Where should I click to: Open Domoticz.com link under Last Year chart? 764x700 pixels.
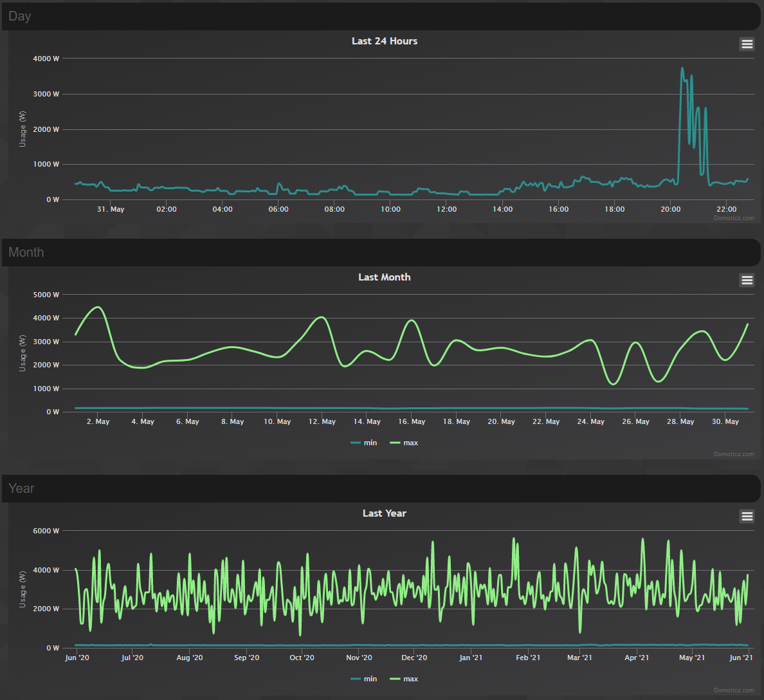(x=734, y=690)
